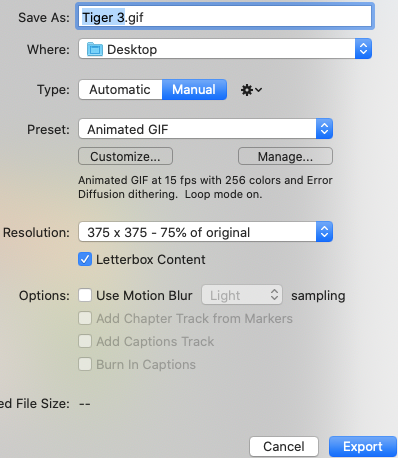Expand the Desktop location dropdown
Image resolution: width=398 pixels, height=458 pixels.
pyautogui.click(x=225, y=49)
